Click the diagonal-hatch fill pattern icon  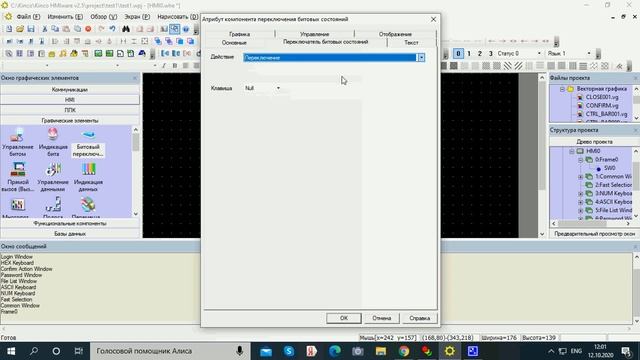[507, 66]
